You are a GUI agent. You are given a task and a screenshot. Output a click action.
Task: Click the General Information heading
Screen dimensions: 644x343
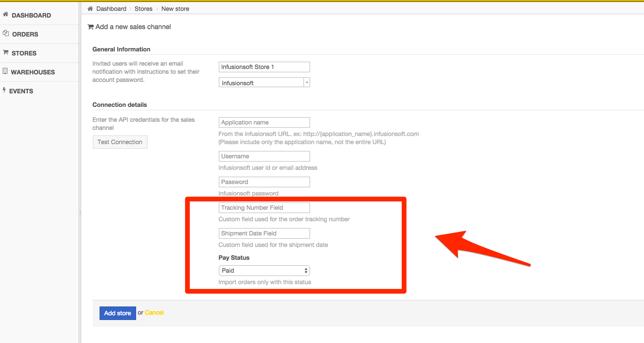121,49
